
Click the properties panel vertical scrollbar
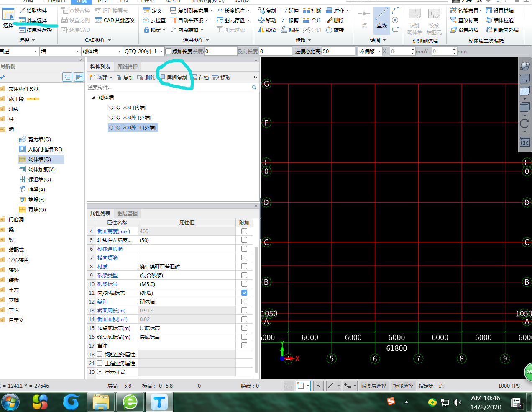coord(256,310)
